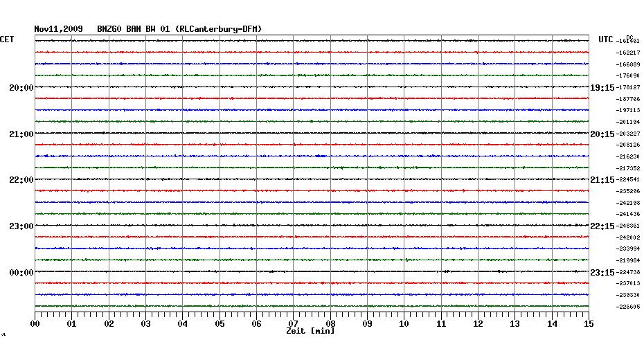Select the 21:00 CET time label
This screenshot has width=644, height=342.
coord(21,134)
